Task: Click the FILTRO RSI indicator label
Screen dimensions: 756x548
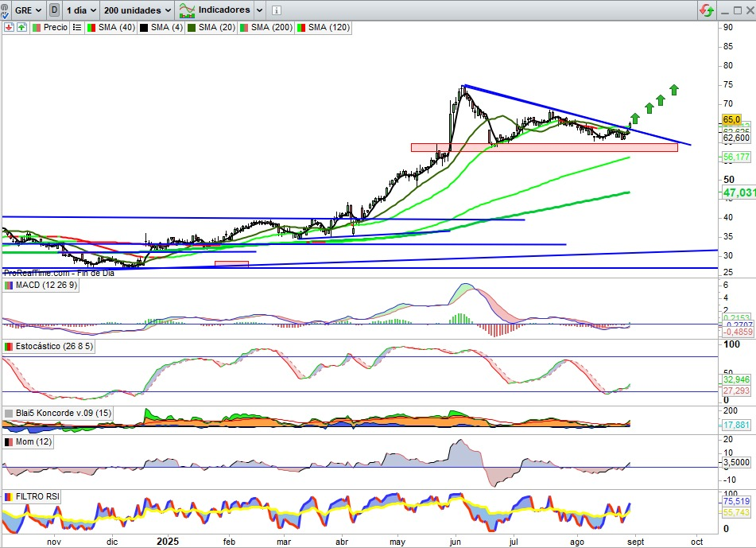Action: point(32,497)
